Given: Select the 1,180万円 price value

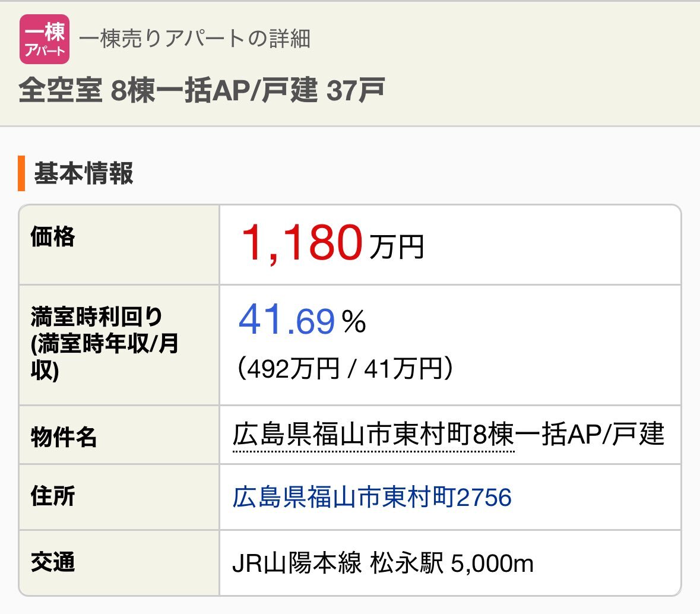Looking at the screenshot, I should pos(332,243).
